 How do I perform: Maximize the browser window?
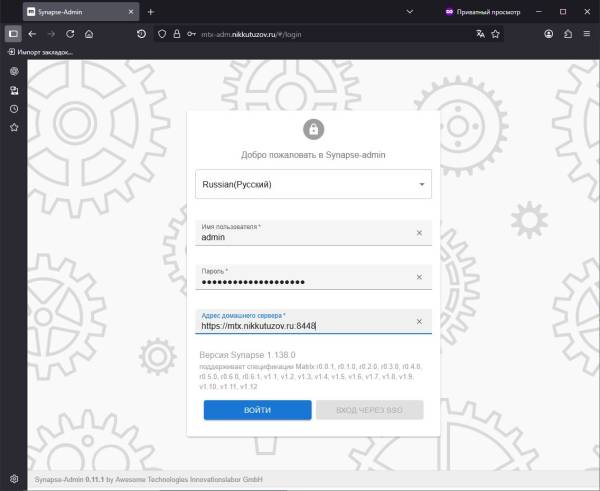pos(563,12)
